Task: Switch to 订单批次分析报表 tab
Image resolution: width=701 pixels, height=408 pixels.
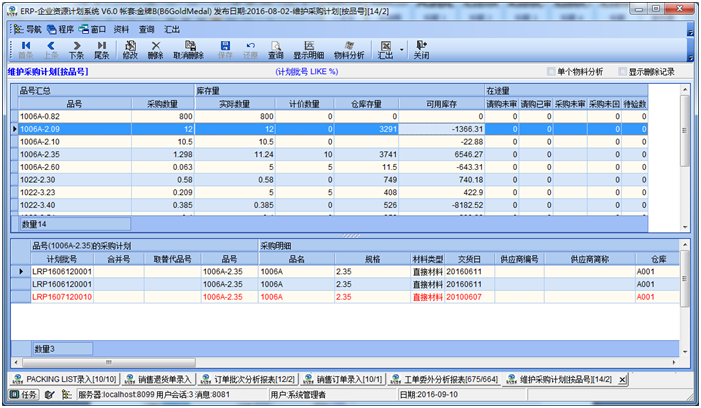Action: pyautogui.click(x=248, y=379)
